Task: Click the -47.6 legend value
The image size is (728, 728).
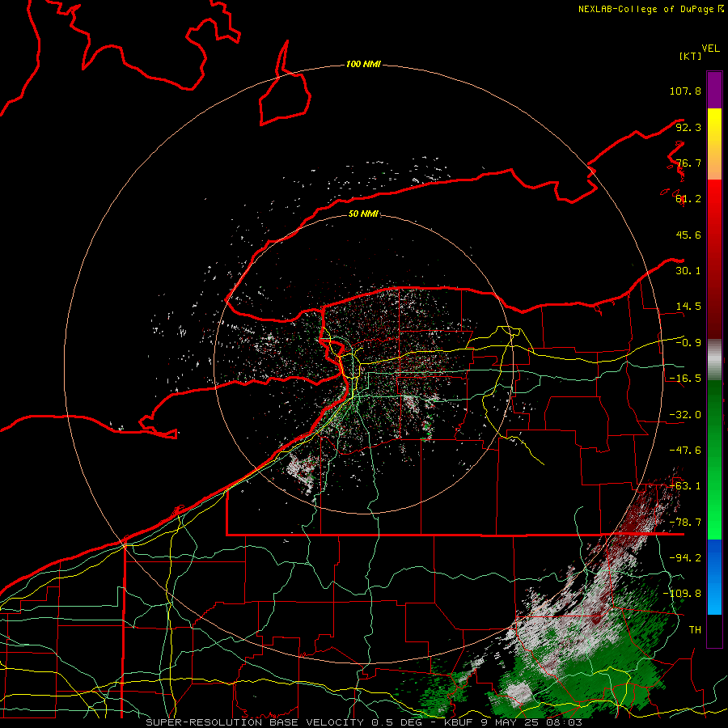Action: 685,451
